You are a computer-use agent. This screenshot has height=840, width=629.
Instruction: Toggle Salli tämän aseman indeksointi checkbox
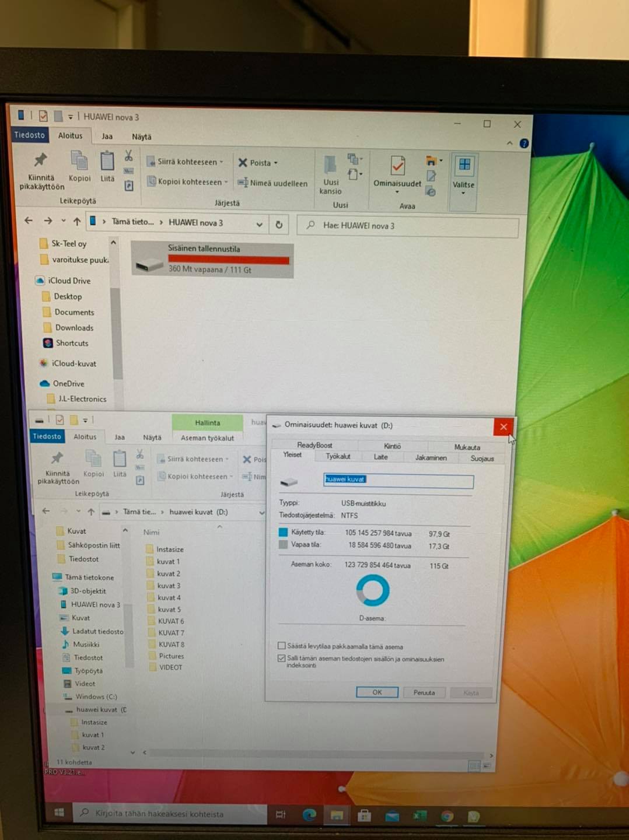click(282, 658)
